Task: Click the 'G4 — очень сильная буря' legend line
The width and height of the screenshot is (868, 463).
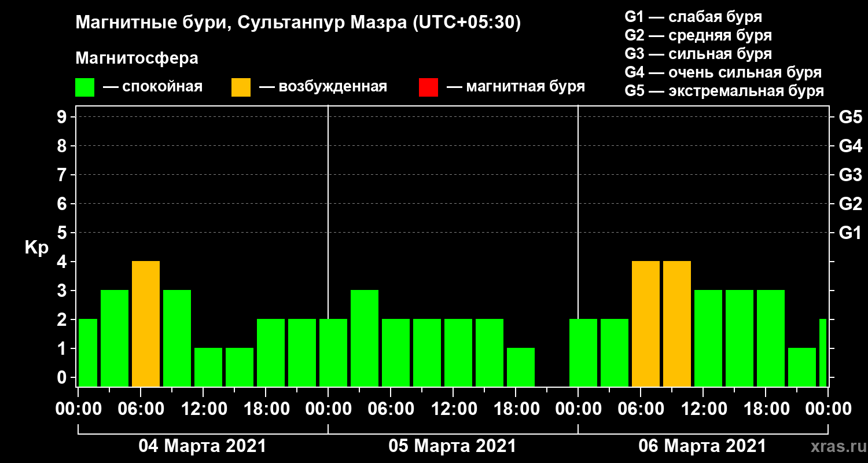Action: (x=723, y=73)
